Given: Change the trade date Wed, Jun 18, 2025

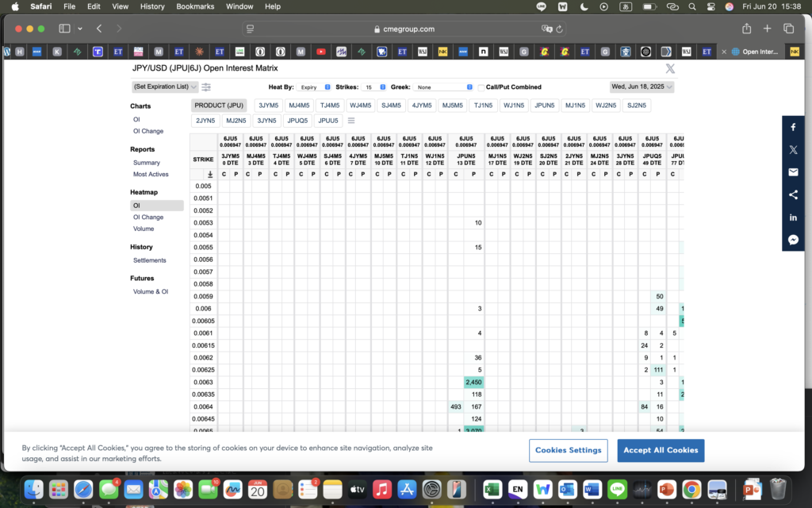Looking at the screenshot, I should tap(642, 87).
